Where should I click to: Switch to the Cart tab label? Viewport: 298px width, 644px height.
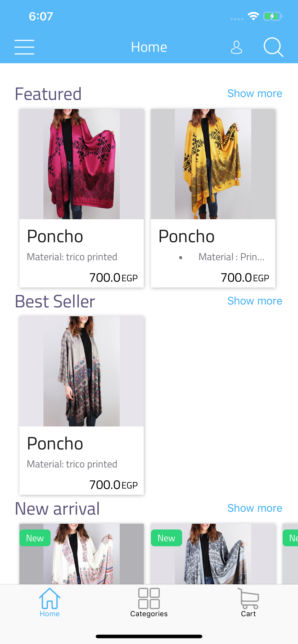[248, 614]
